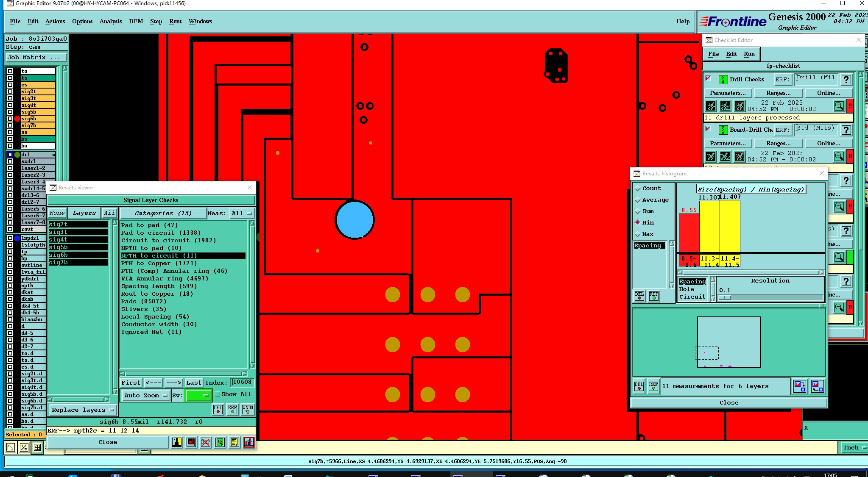Open the Auto Zoom dropdown
Viewport: 868px width, 477px height.
145,395
